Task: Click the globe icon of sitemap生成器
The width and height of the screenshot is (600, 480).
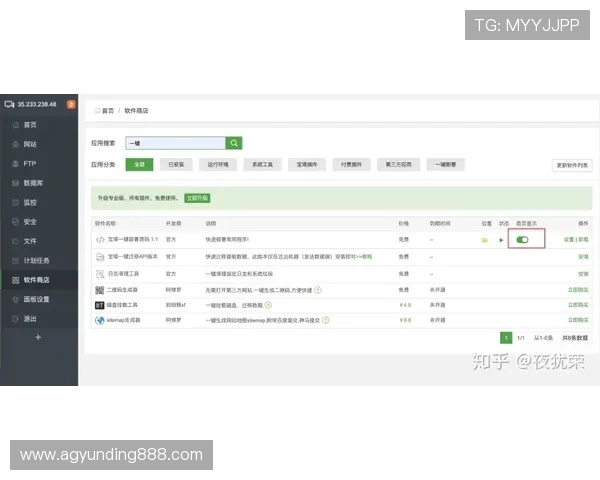Action: (99, 320)
